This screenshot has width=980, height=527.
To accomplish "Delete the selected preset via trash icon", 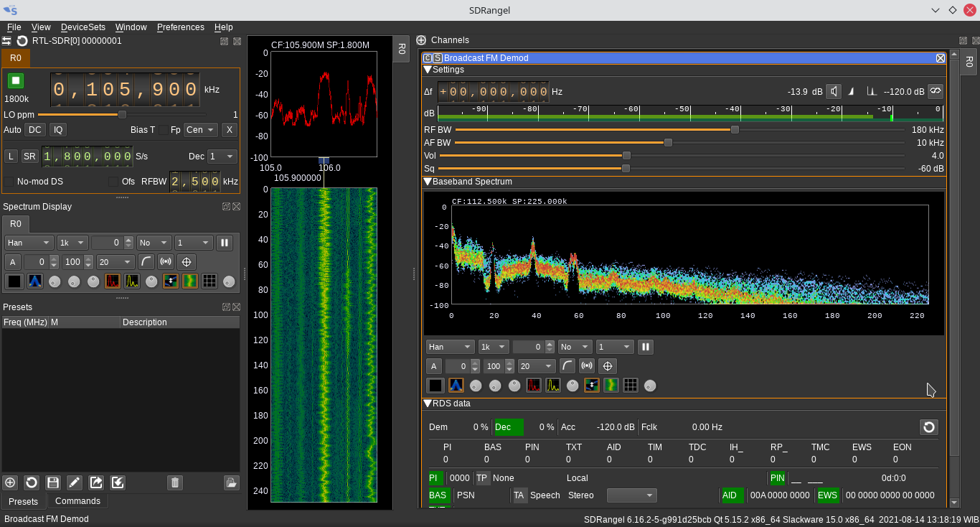I will [x=175, y=482].
